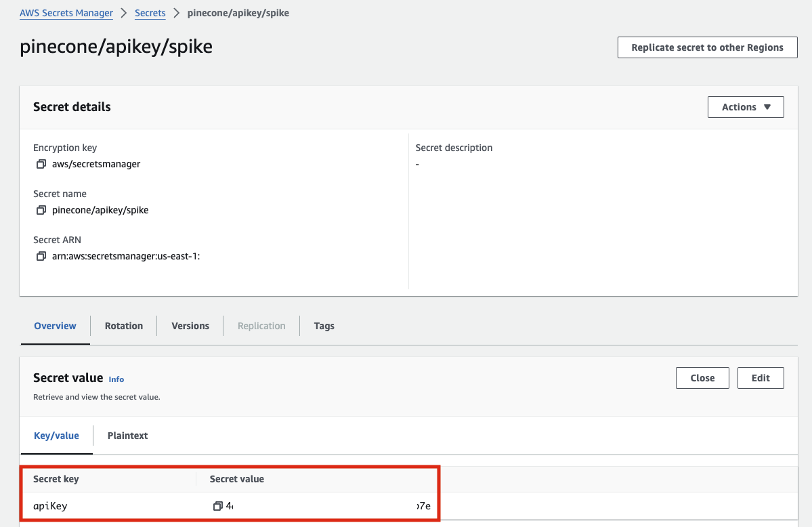Copy the apiKey secret value
Image resolution: width=812 pixels, height=527 pixels.
click(x=217, y=506)
